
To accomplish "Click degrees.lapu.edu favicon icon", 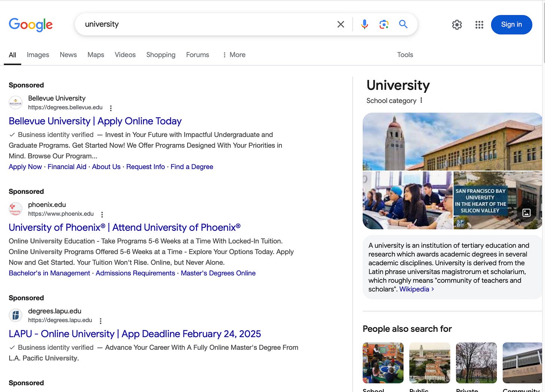I will pyautogui.click(x=16, y=315).
